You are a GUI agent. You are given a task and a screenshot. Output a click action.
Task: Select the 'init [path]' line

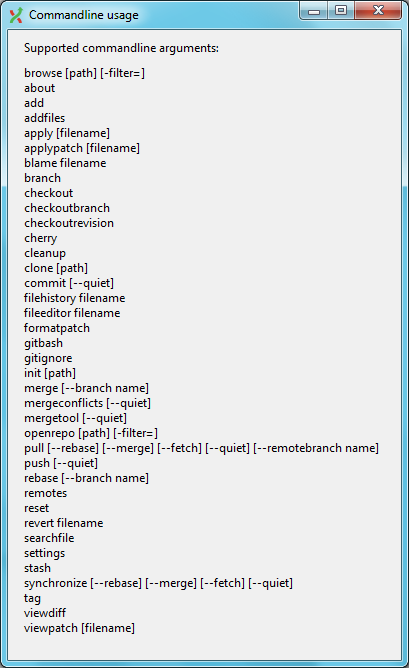(50, 373)
